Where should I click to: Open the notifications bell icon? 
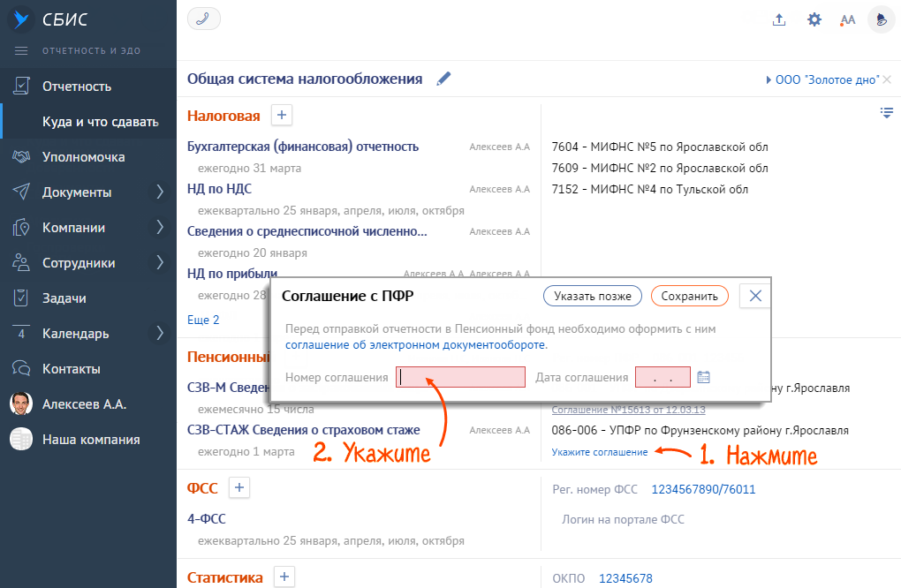[882, 19]
